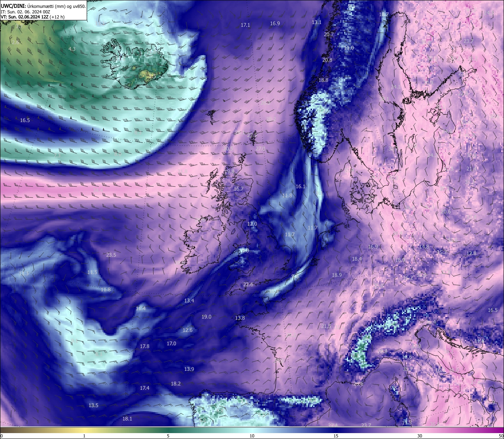Click the 1 label on the color scale

pyautogui.click(x=84, y=436)
